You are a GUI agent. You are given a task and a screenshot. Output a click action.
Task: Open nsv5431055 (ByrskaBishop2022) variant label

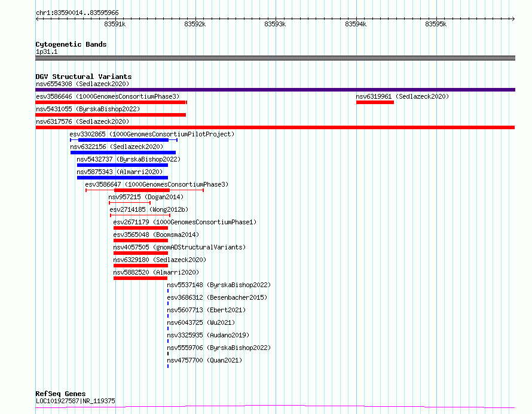[88, 109]
